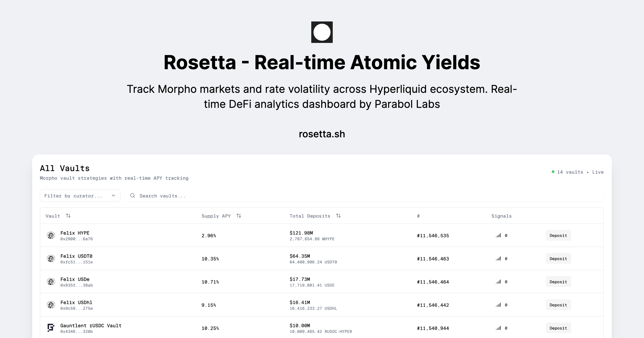
Task: Click Deposit for Gauntlent rUSDC Vault
Action: pyautogui.click(x=558, y=328)
